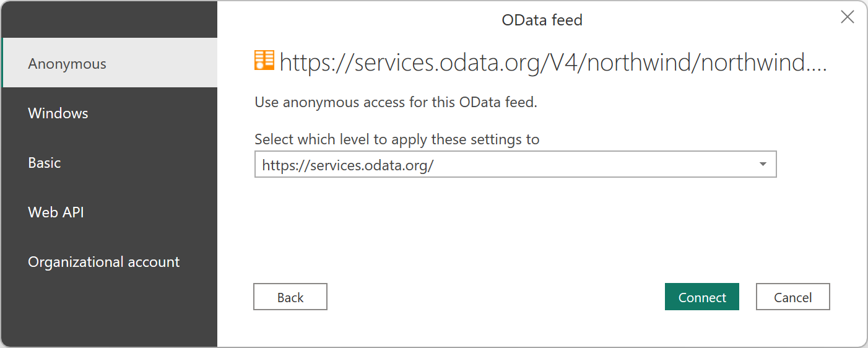Close the OData feed dialog

coord(847,17)
